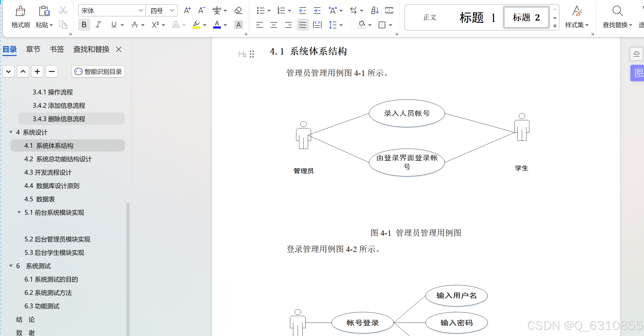
Task: Close the navigation pane with X
Action: (x=119, y=49)
